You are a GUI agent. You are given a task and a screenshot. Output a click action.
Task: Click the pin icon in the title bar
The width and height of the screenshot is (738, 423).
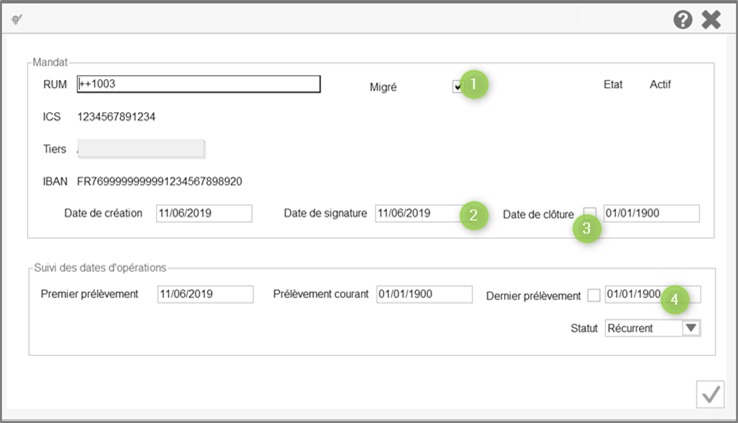(x=17, y=19)
